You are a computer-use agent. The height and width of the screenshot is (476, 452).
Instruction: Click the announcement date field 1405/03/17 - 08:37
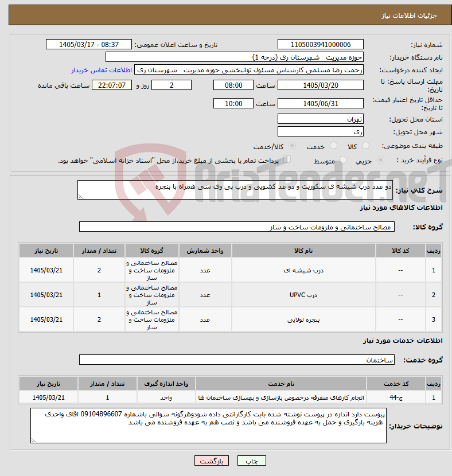(89, 45)
